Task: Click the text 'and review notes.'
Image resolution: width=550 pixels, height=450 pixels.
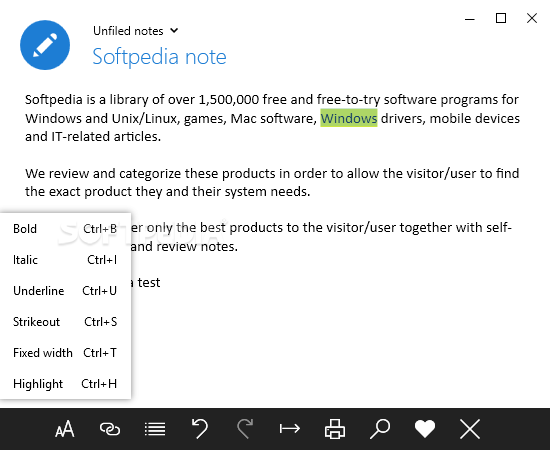Action: [x=184, y=247]
